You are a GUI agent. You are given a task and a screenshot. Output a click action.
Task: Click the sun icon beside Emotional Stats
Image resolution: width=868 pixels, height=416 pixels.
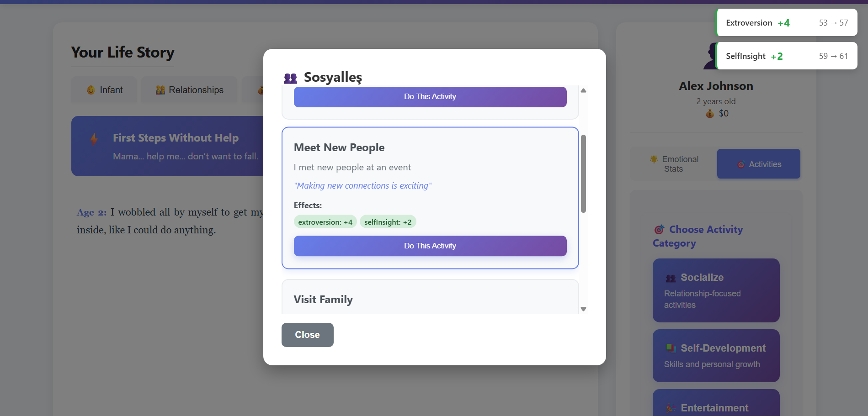tap(654, 159)
